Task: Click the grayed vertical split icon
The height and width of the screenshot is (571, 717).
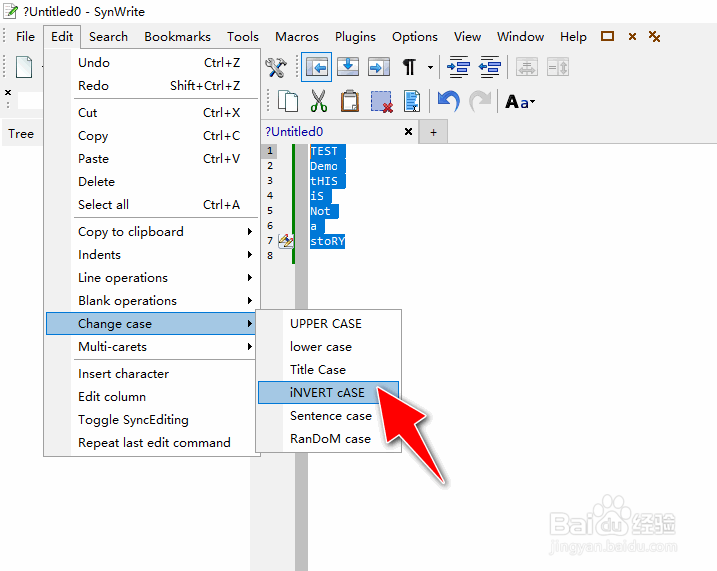Action: point(558,68)
